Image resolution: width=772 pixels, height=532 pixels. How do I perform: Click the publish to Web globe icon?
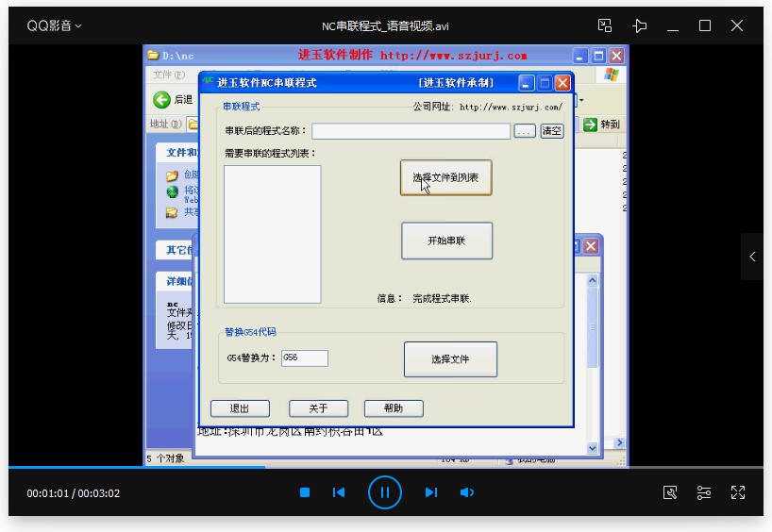click(172, 191)
